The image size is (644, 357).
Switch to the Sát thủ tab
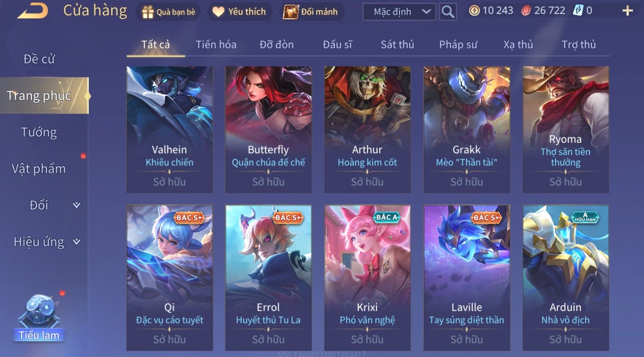point(397,44)
